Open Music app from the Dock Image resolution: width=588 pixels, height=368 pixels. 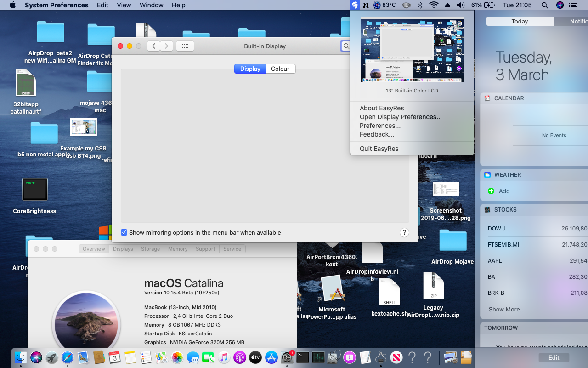point(224,357)
